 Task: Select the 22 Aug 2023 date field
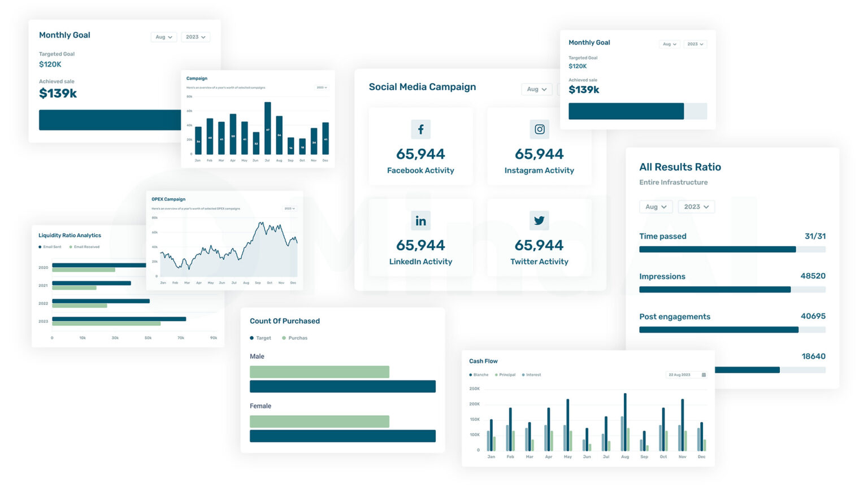[679, 374]
